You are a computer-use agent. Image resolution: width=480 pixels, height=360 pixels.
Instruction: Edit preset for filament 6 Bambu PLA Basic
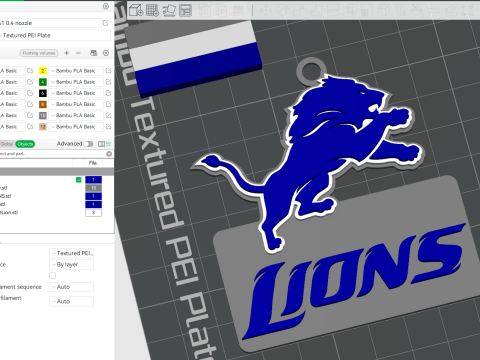click(108, 93)
